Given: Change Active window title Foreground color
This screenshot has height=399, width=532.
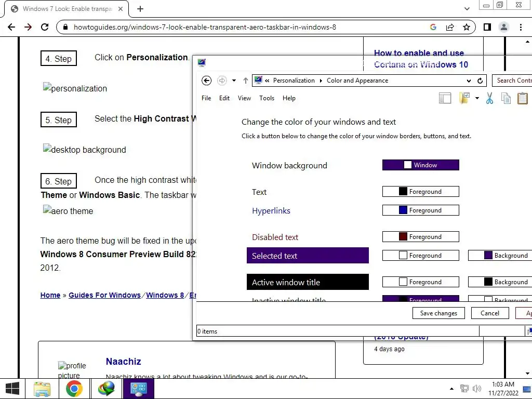Looking at the screenshot, I should [x=421, y=282].
